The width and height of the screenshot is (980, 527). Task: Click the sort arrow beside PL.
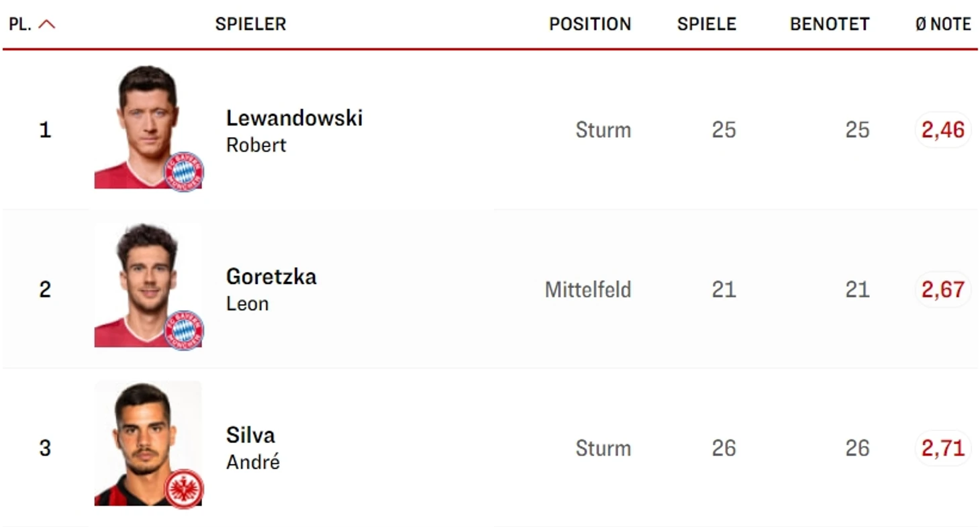[47, 24]
